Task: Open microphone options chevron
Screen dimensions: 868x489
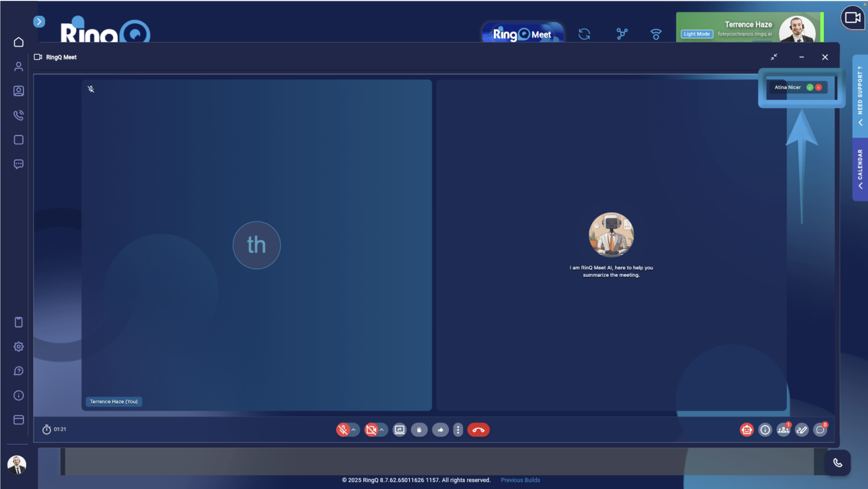Action: [354, 430]
